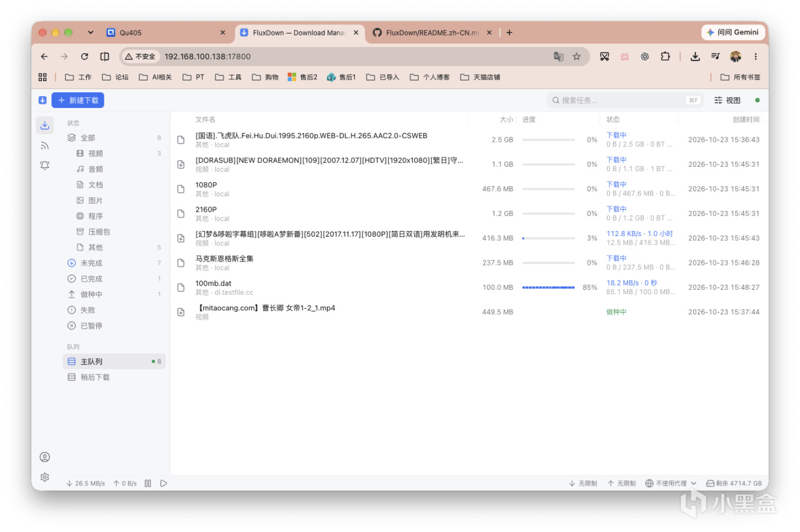Resume all tasks with the play icon
800x532 pixels.
click(164, 483)
